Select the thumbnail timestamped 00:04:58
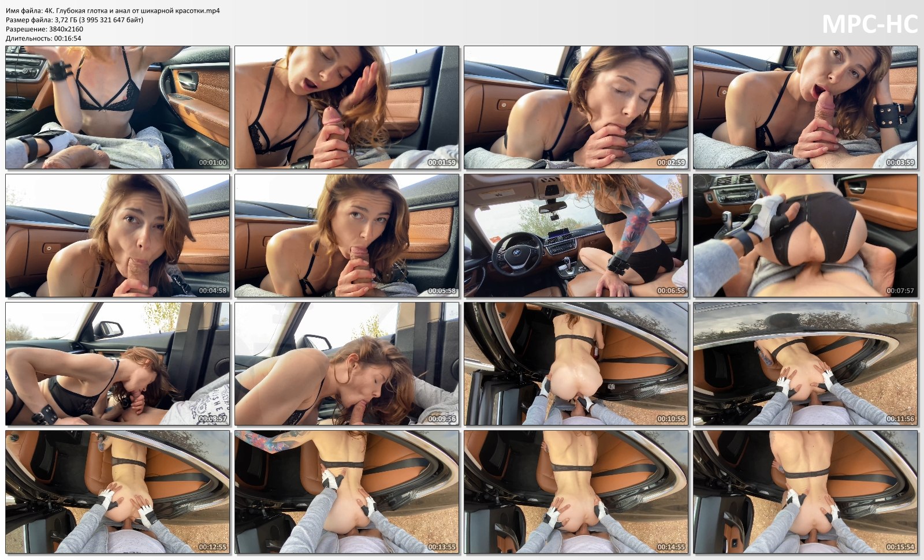 click(x=117, y=236)
